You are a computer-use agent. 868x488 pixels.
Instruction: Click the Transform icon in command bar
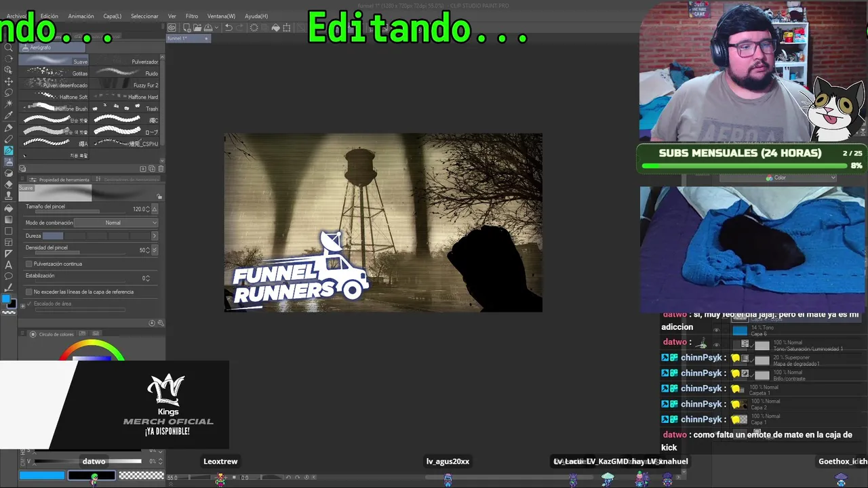click(287, 28)
